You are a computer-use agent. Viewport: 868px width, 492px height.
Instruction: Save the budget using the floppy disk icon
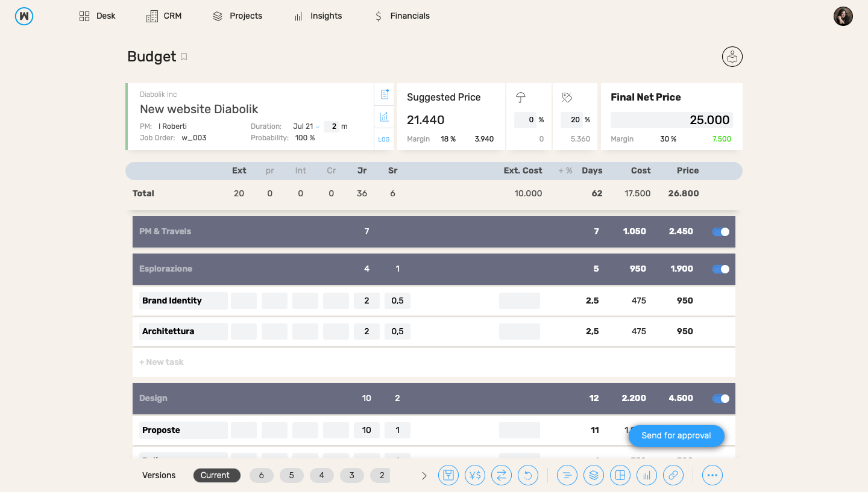tap(448, 475)
